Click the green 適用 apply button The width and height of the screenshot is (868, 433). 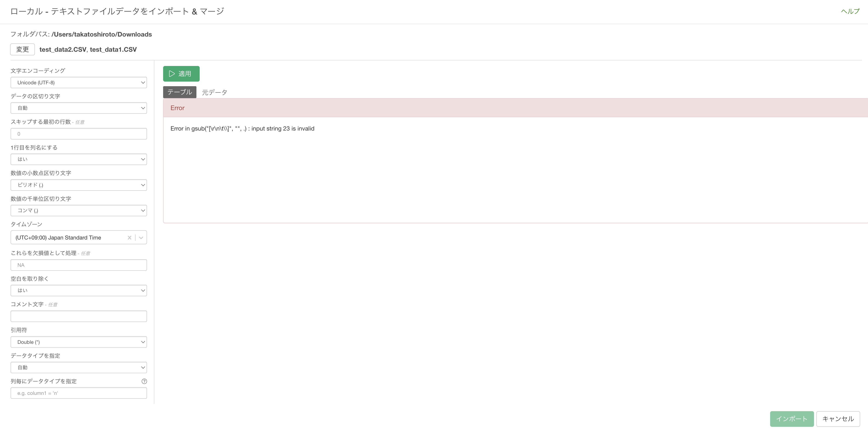click(x=181, y=74)
